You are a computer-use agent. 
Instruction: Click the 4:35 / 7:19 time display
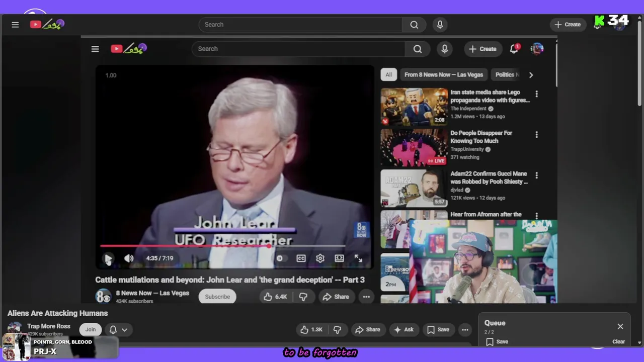pos(159,258)
